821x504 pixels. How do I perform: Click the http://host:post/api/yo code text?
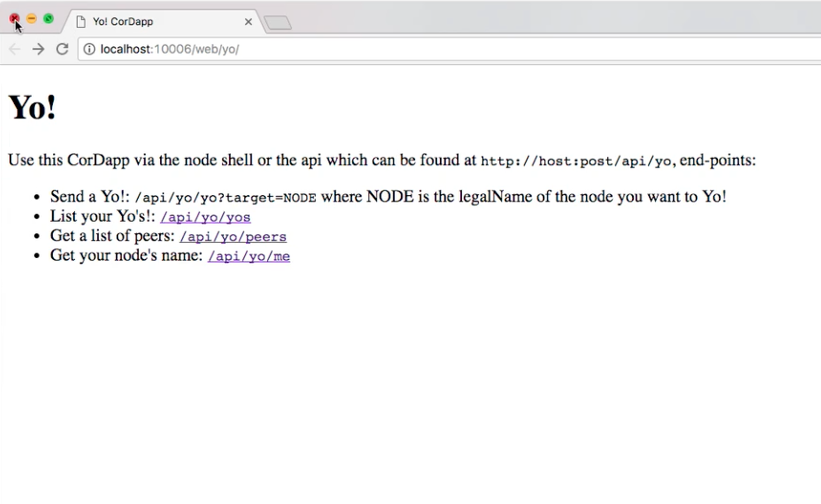click(x=576, y=161)
